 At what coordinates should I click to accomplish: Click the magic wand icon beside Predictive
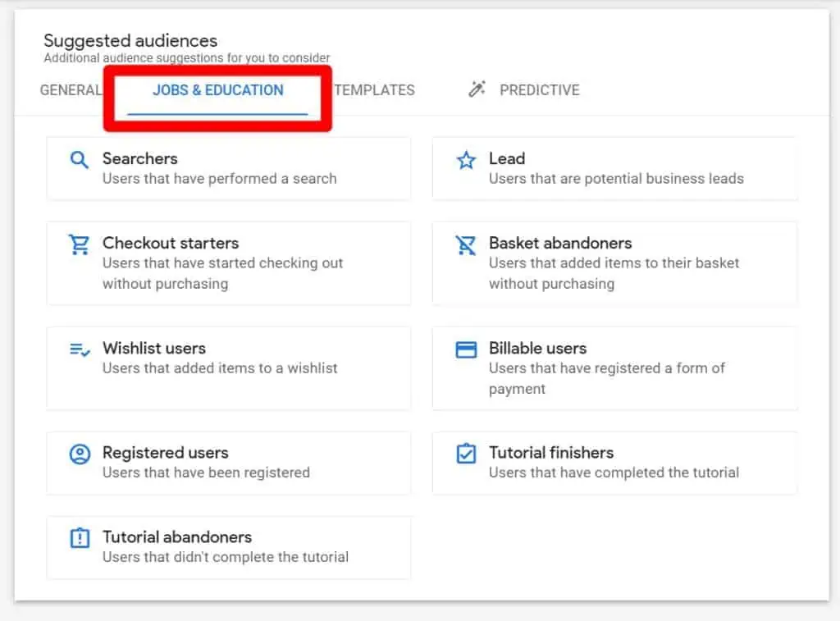(x=476, y=89)
